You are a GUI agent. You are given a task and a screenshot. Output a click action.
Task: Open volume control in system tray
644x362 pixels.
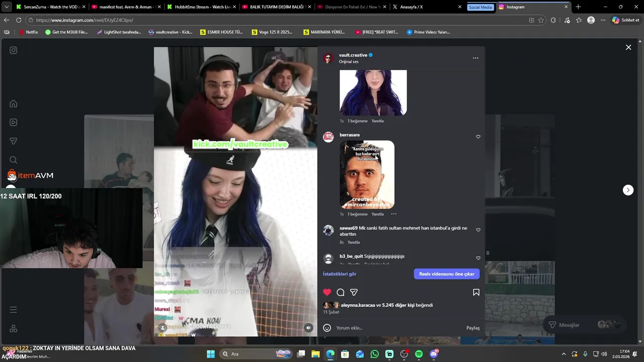604,354
